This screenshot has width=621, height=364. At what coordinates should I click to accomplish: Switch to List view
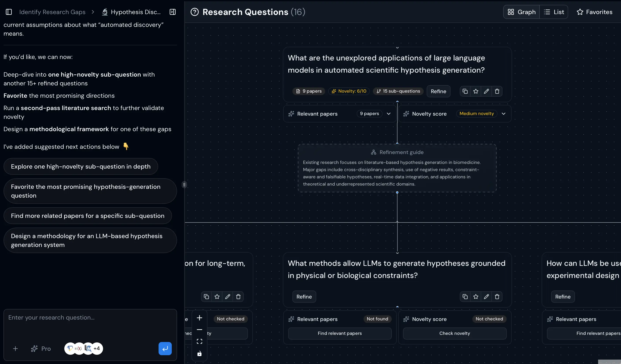coord(554,12)
